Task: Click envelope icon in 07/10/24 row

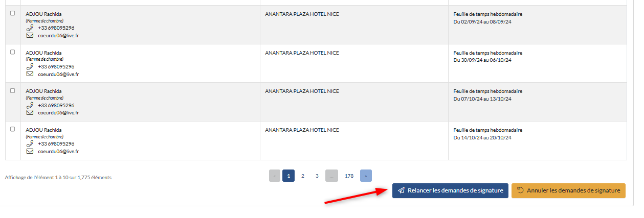Action: click(30, 112)
